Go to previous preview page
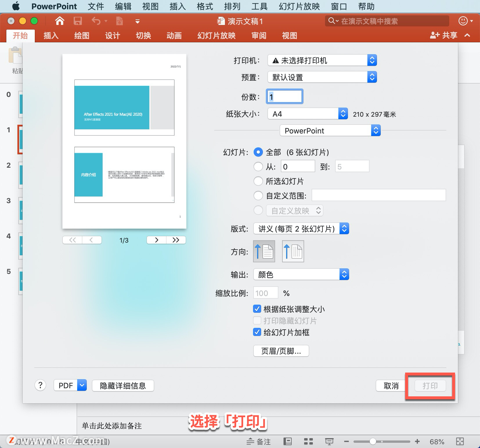The height and width of the screenshot is (448, 480). point(92,240)
